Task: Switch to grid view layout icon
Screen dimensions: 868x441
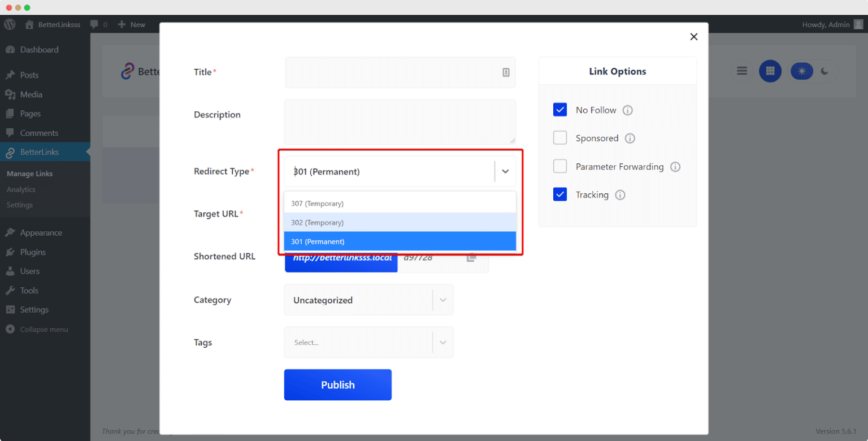Action: click(x=770, y=71)
